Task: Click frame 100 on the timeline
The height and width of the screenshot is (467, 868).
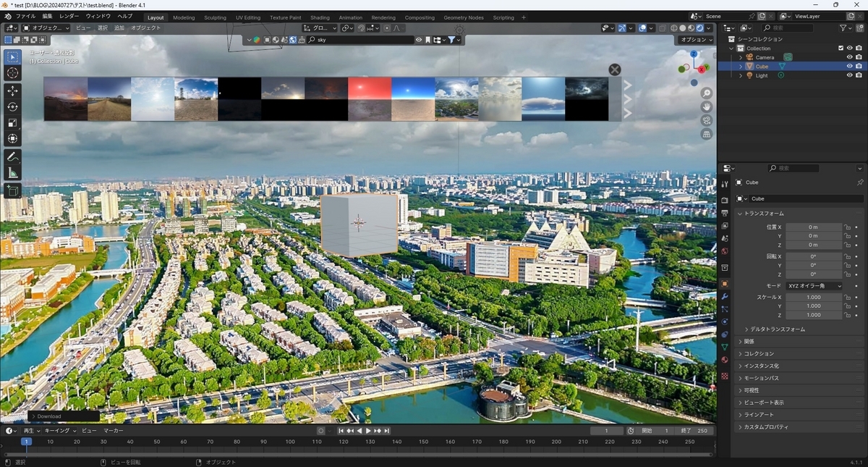Action: (x=290, y=441)
